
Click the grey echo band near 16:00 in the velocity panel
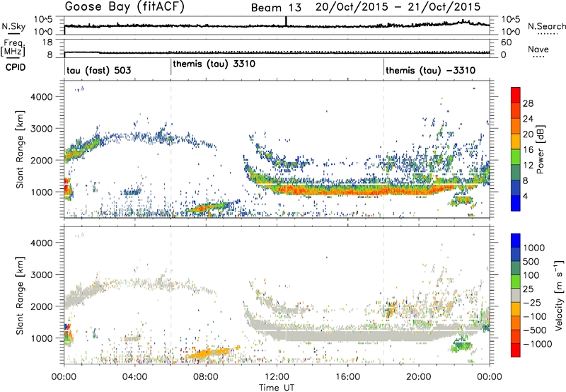347,335
